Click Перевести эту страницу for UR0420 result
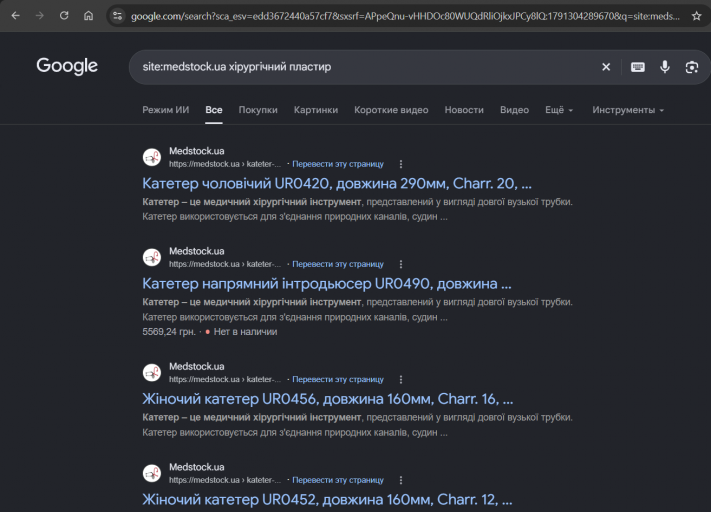The height and width of the screenshot is (512, 711). (338, 164)
